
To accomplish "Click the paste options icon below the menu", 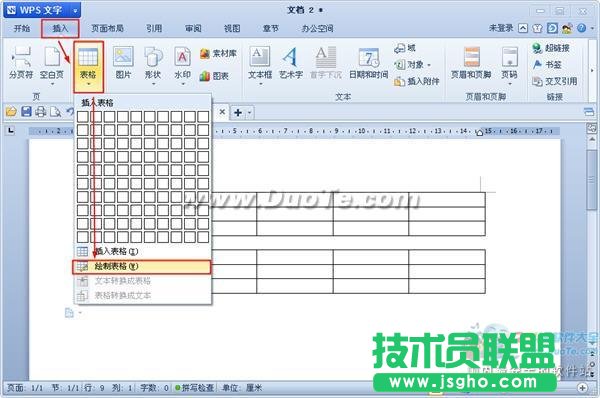I will [69, 313].
